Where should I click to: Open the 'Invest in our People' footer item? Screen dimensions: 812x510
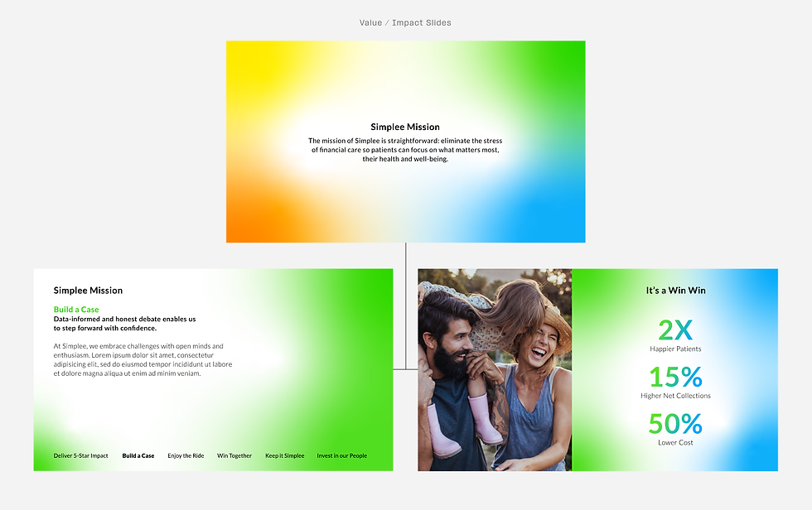click(341, 455)
